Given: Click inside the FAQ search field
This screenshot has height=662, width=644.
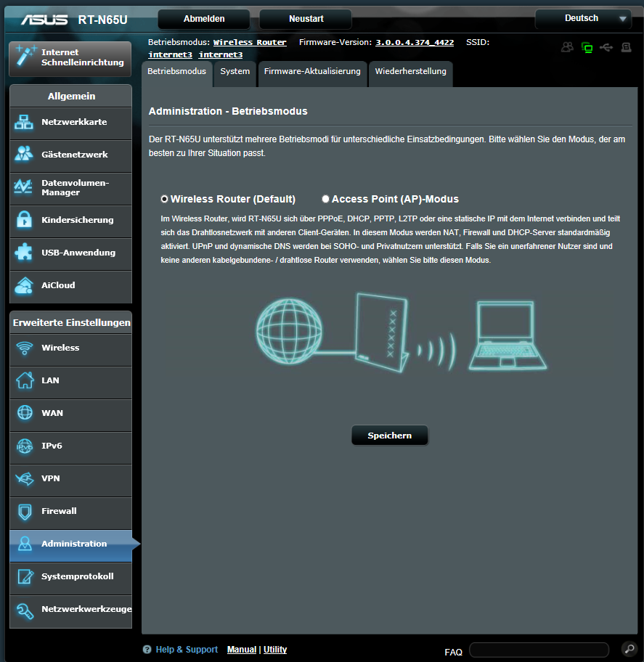Looking at the screenshot, I should click(x=539, y=650).
